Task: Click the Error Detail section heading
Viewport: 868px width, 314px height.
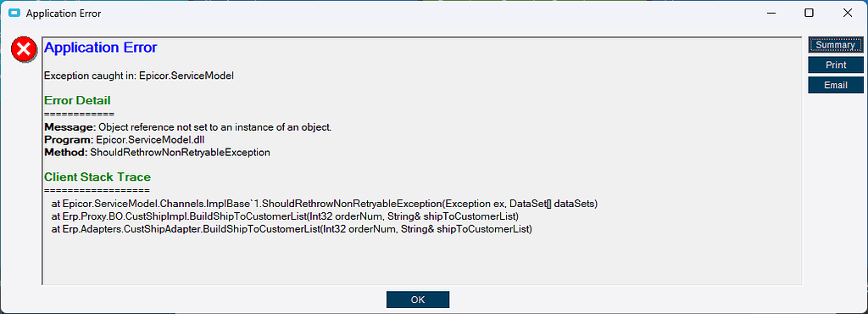Action: (77, 100)
